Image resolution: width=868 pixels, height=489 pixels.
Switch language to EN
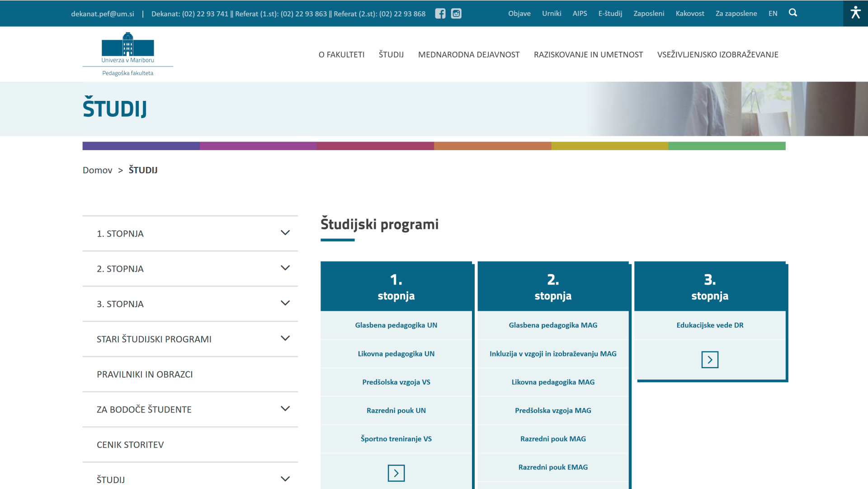pyautogui.click(x=773, y=14)
